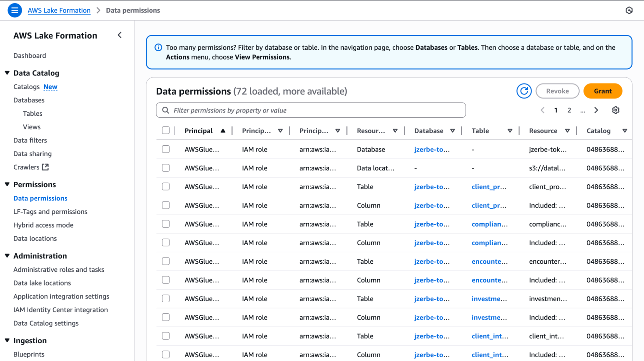Open jzerbe-to... database link in first row
644x361 pixels.
point(432,150)
